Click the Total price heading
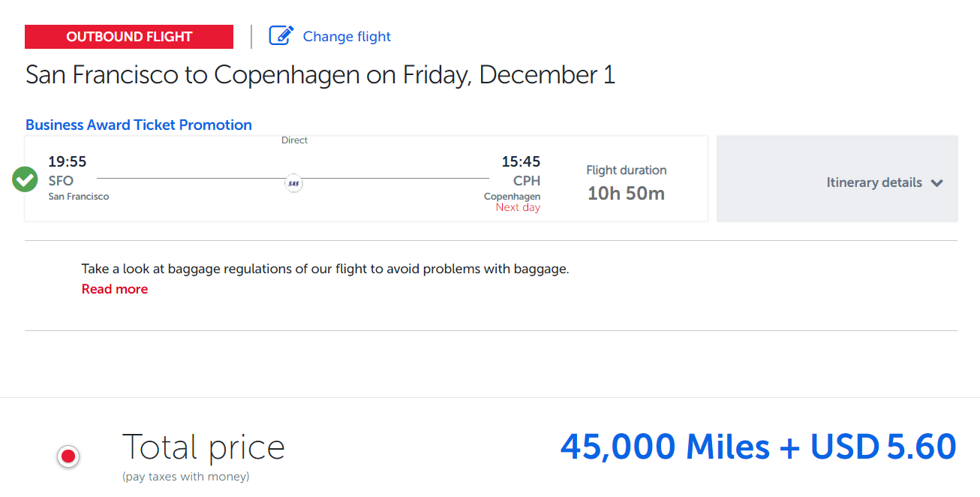This screenshot has width=980, height=497. coord(203,447)
